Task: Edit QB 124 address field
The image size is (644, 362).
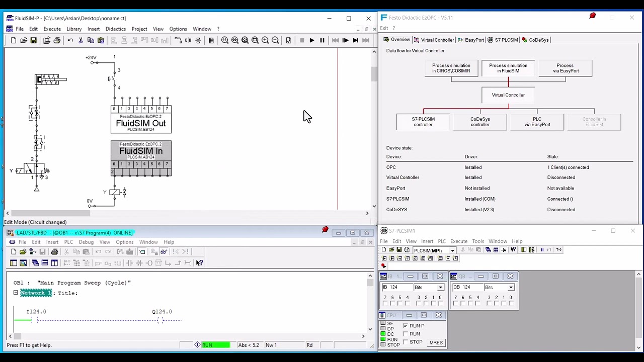Action: tap(467, 287)
